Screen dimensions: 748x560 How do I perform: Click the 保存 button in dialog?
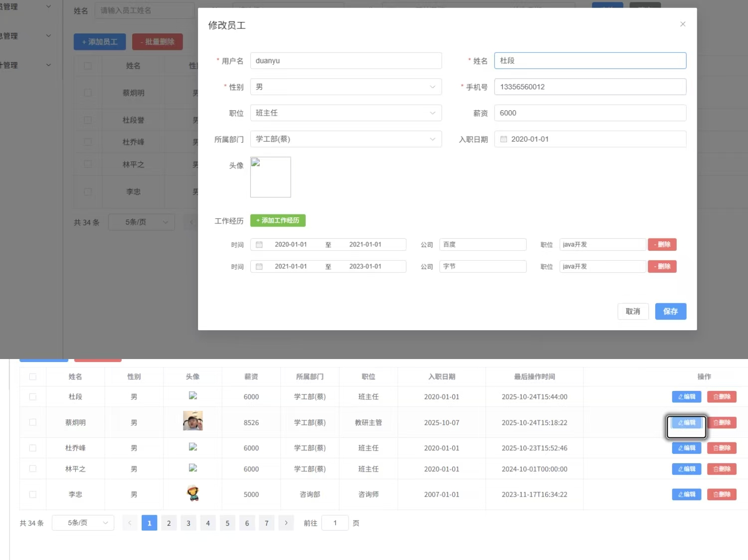pyautogui.click(x=670, y=312)
